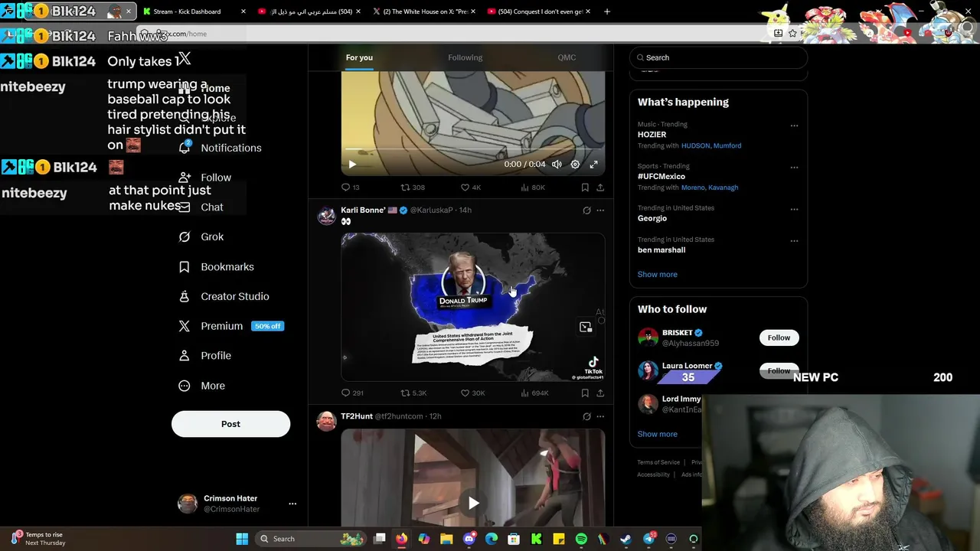Switch to the Following tab

click(465, 57)
